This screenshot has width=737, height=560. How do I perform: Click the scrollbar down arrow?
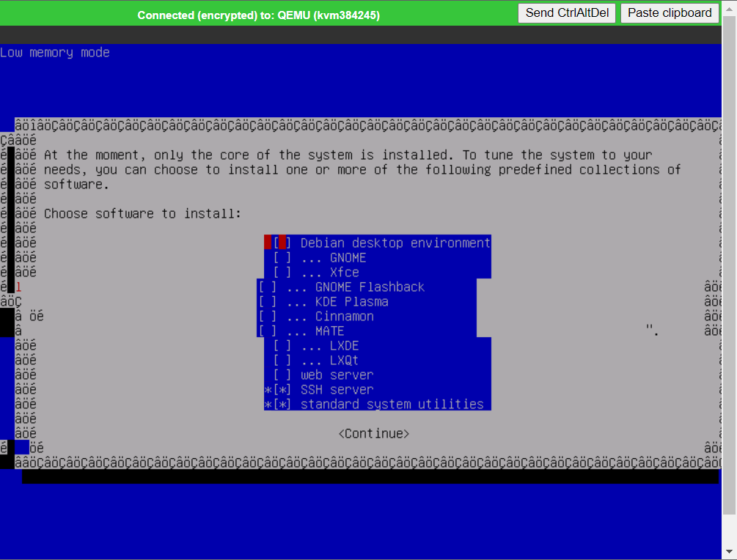[730, 551]
